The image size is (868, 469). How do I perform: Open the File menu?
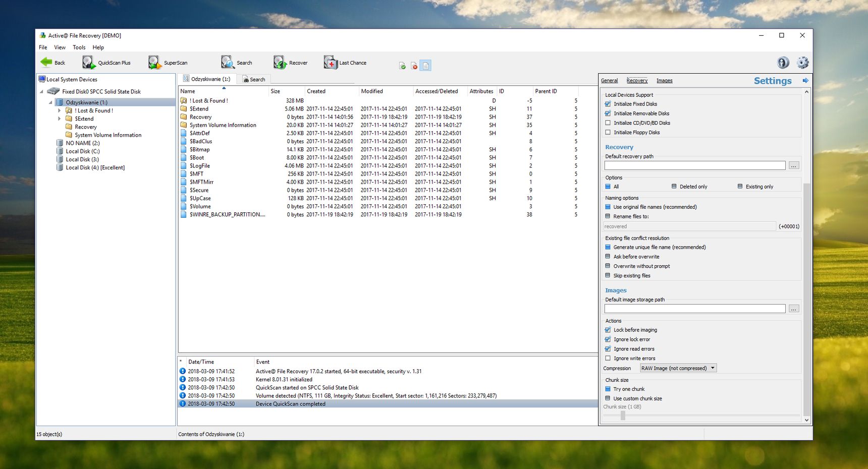43,47
